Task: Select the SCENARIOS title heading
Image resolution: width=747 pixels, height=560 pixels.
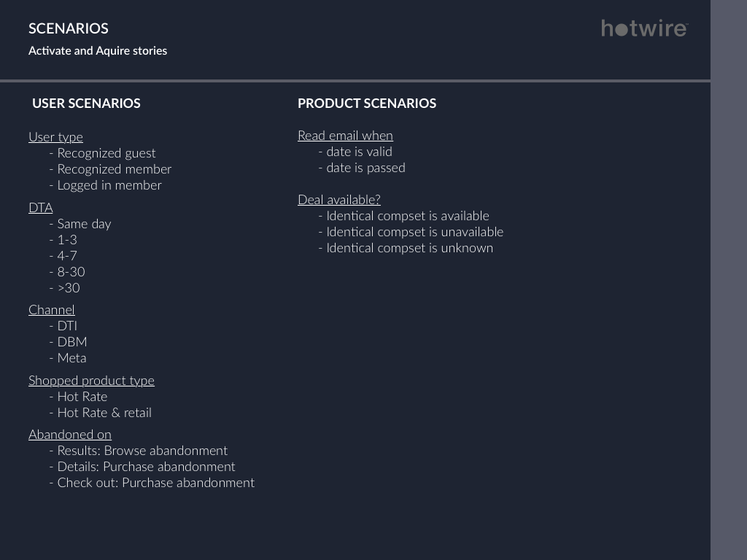Action: (69, 28)
